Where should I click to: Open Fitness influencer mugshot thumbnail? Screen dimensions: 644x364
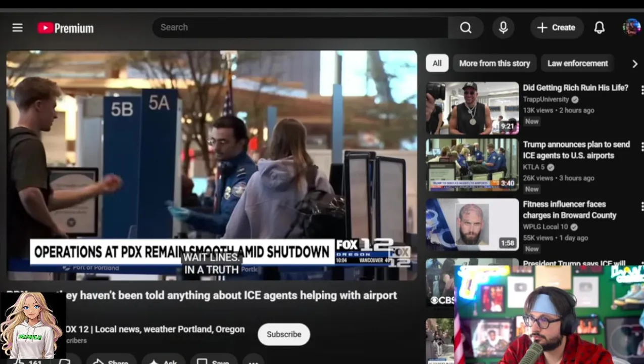click(472, 224)
